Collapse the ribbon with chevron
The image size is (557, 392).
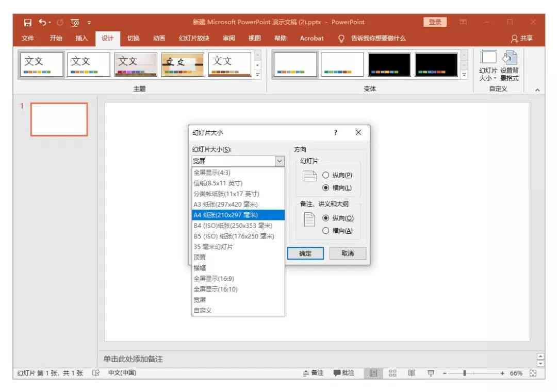click(x=537, y=90)
